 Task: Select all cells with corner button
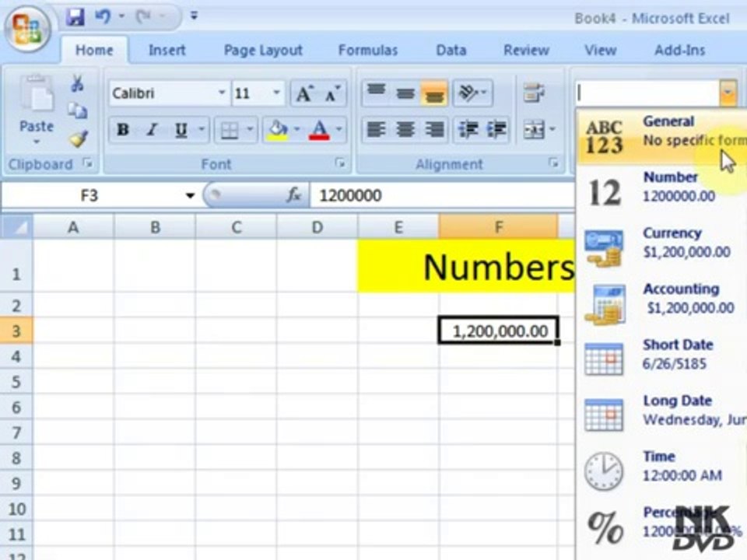(x=17, y=227)
